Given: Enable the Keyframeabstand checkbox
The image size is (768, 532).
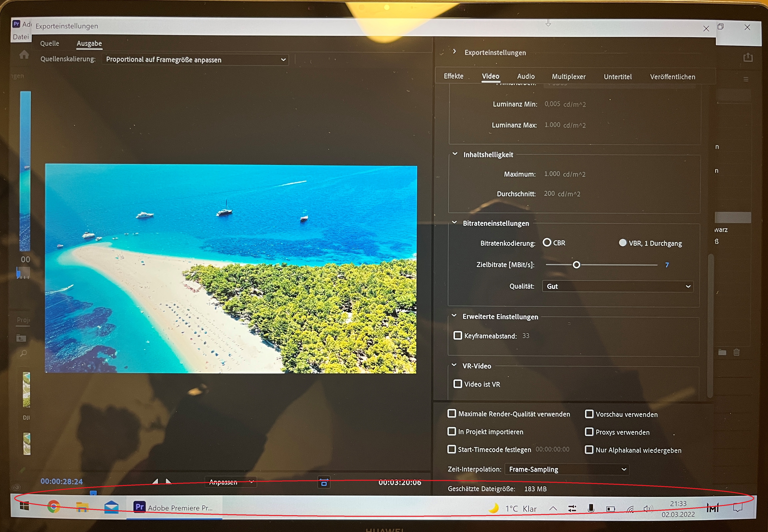Looking at the screenshot, I should [458, 335].
